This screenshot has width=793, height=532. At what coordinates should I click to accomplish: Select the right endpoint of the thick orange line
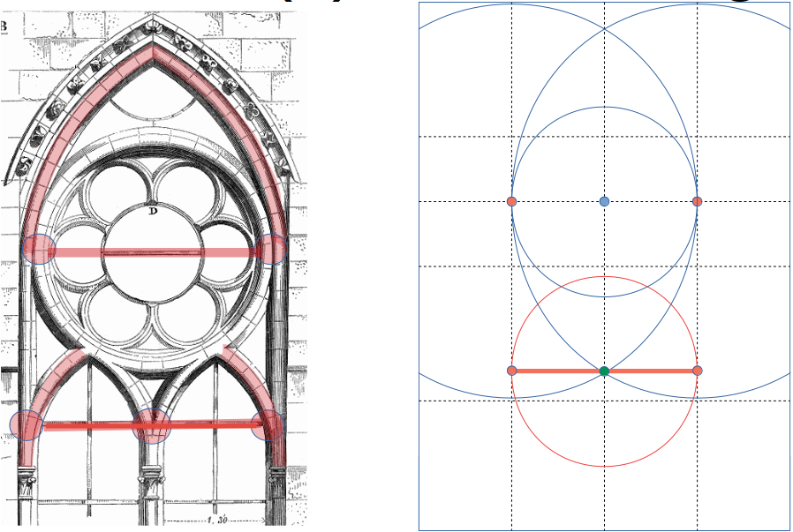[697, 371]
